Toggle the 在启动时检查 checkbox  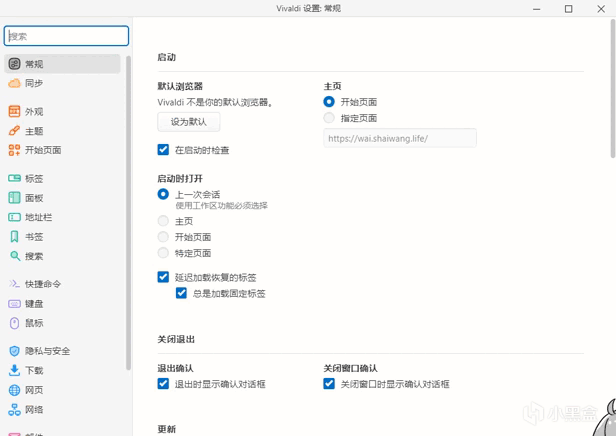pyautogui.click(x=163, y=150)
